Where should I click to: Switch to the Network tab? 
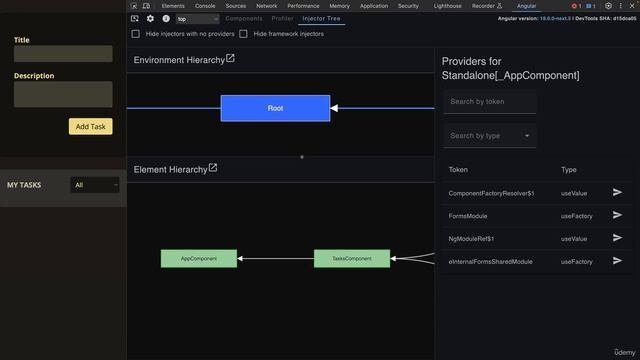tap(267, 6)
